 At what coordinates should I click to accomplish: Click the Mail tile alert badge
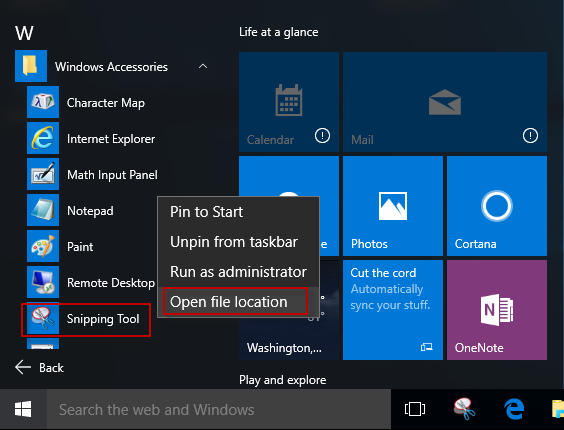pos(530,136)
